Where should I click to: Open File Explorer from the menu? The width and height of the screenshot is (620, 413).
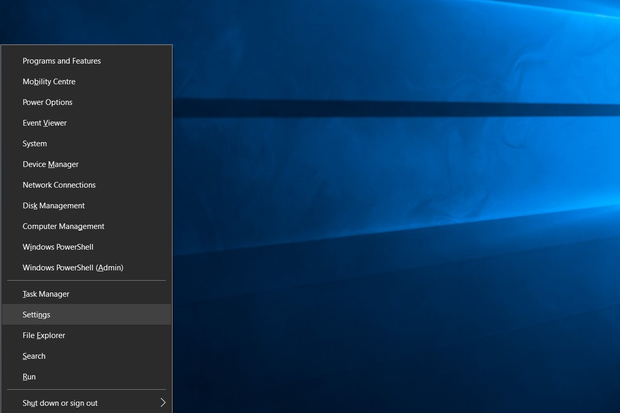(x=87, y=335)
